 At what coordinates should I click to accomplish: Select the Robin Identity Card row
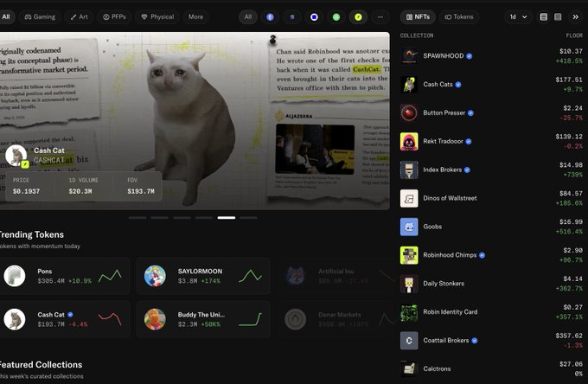point(491,312)
